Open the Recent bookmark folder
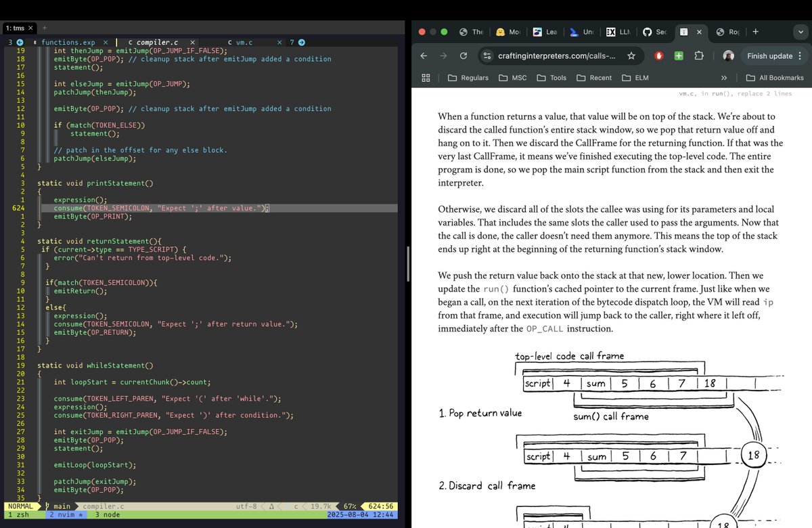The width and height of the screenshot is (812, 528). click(594, 78)
